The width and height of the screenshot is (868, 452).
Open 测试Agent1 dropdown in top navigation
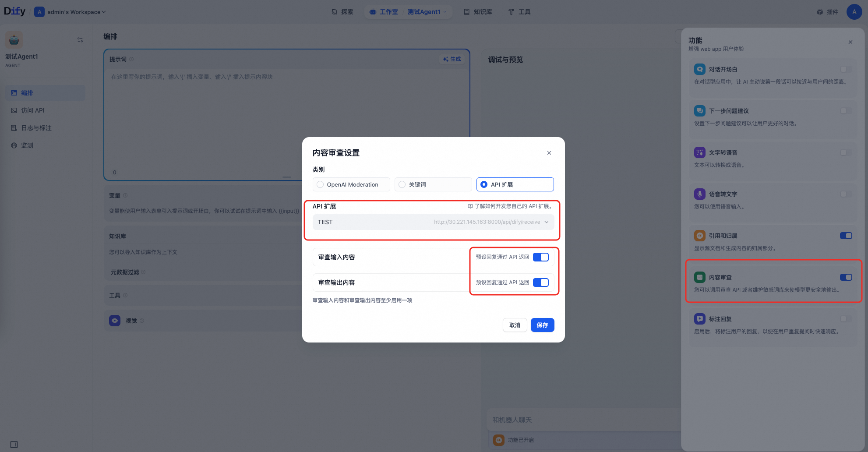click(427, 12)
